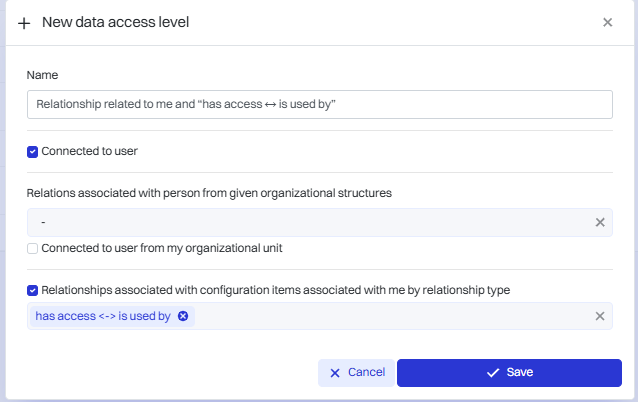638x402 pixels.
Task: Click the 'New data access level' title
Action: coord(115,22)
